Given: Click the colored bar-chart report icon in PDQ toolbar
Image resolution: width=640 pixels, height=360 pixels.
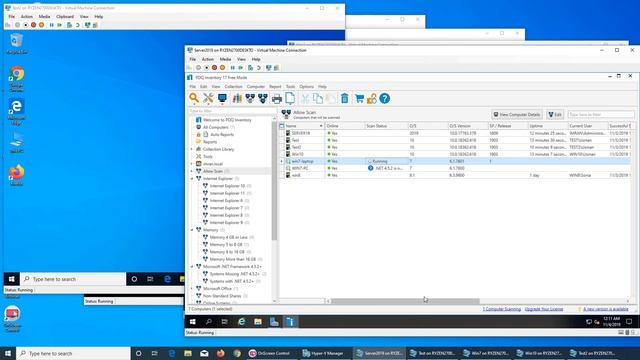Looking at the screenshot, I should [237, 98].
